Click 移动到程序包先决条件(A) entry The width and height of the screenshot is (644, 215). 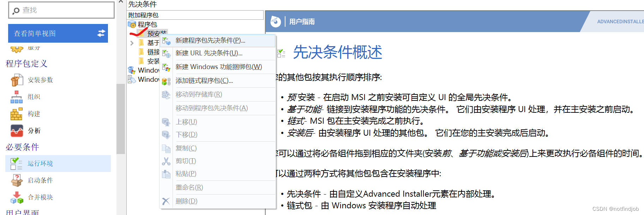pyautogui.click(x=218, y=108)
